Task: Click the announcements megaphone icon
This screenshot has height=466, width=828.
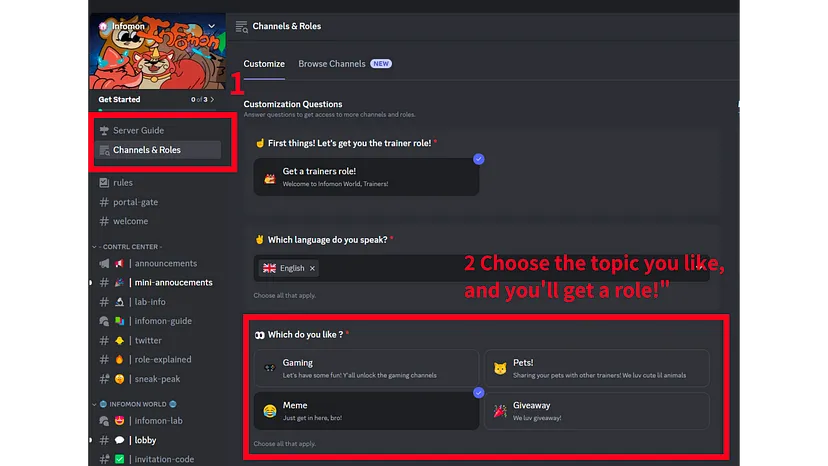Action: pyautogui.click(x=104, y=263)
